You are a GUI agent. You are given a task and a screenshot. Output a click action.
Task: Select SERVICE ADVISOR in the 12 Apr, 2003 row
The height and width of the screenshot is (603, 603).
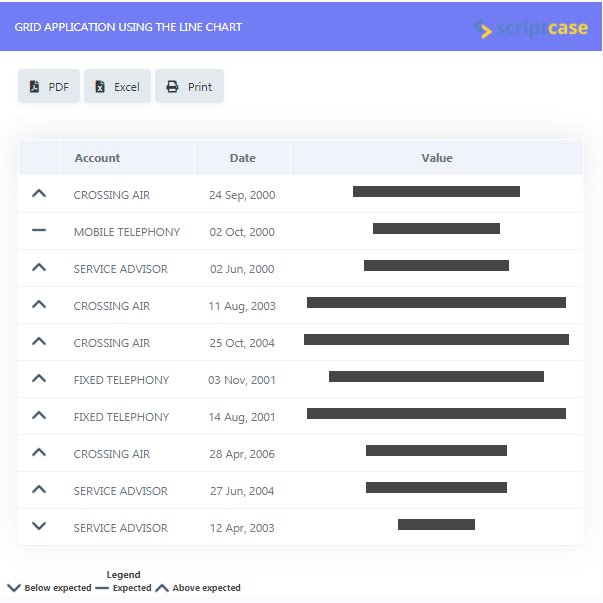[x=120, y=528]
